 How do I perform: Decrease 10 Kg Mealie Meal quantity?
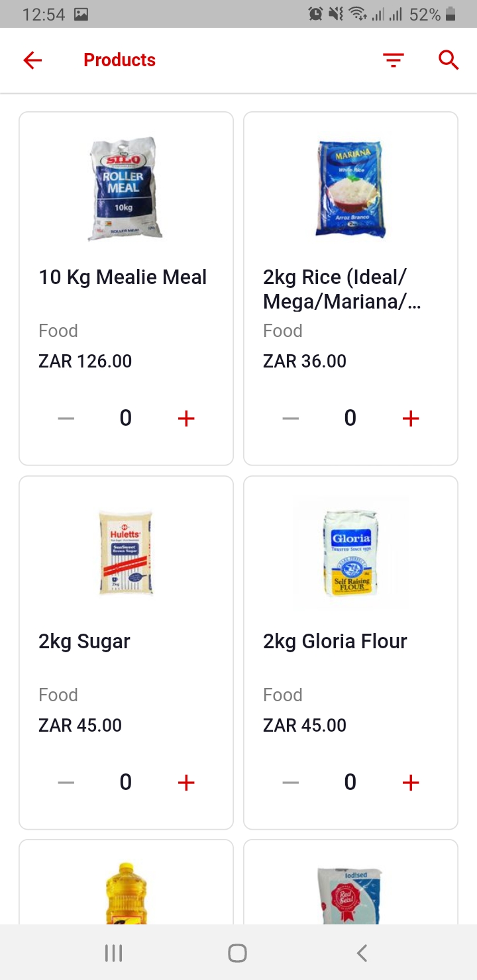click(66, 418)
